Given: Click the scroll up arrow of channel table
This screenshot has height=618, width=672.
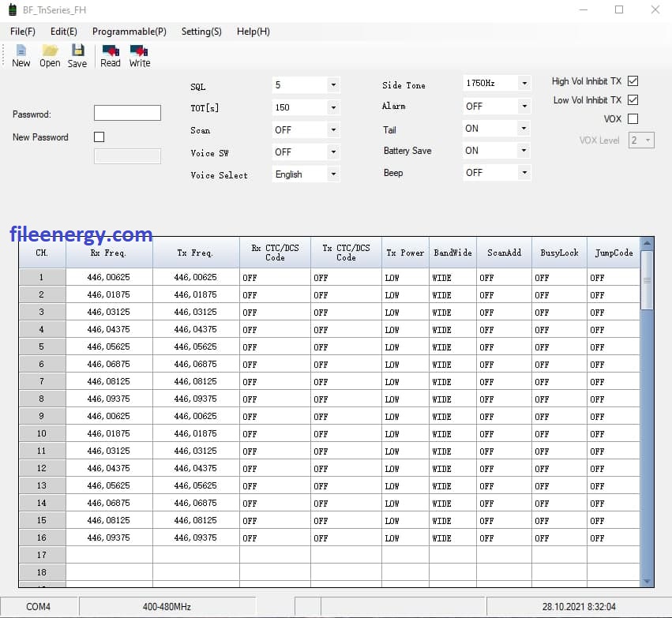Looking at the screenshot, I should pos(648,243).
